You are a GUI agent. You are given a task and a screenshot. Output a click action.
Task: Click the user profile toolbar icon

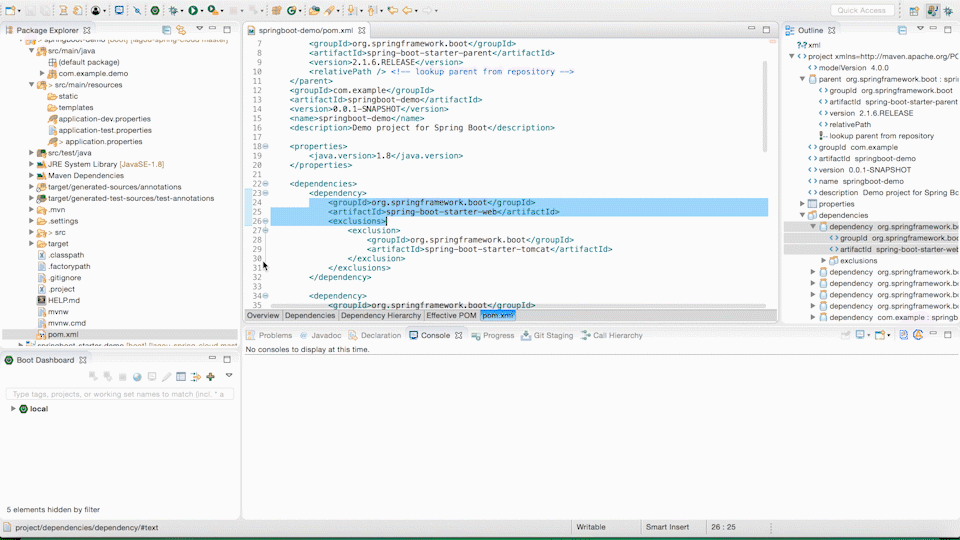96,10
